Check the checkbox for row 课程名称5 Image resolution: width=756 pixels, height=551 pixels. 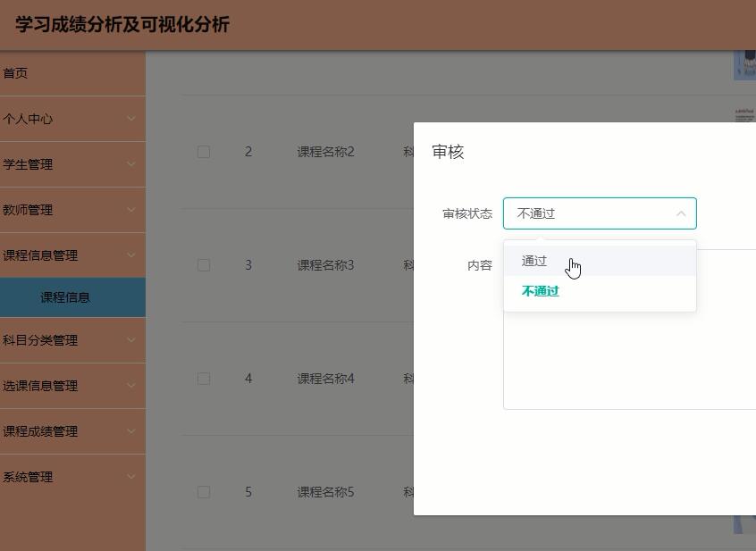tap(203, 492)
